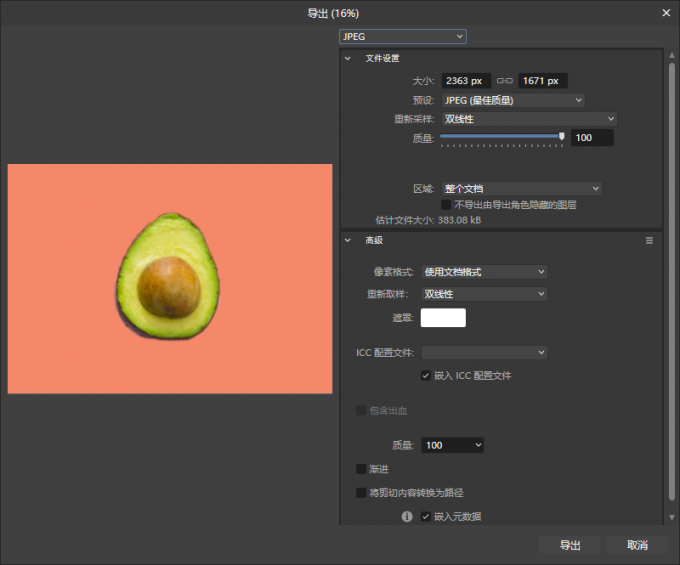Open the 重新采样 双线性 dropdown
This screenshot has width=680, height=565.
(x=529, y=119)
